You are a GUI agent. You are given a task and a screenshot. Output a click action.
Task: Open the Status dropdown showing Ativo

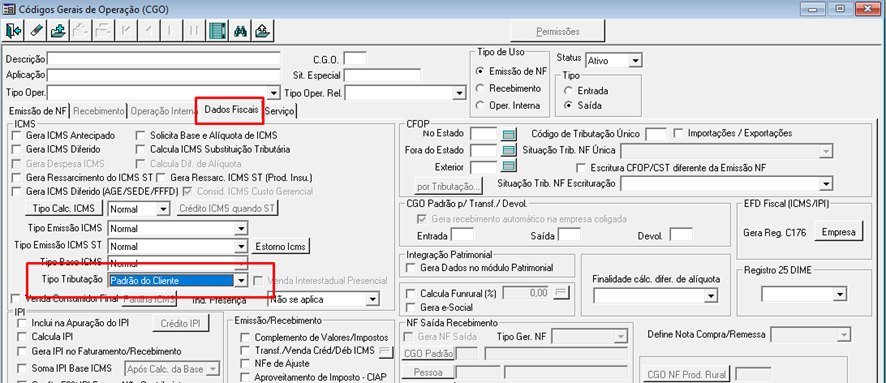636,60
